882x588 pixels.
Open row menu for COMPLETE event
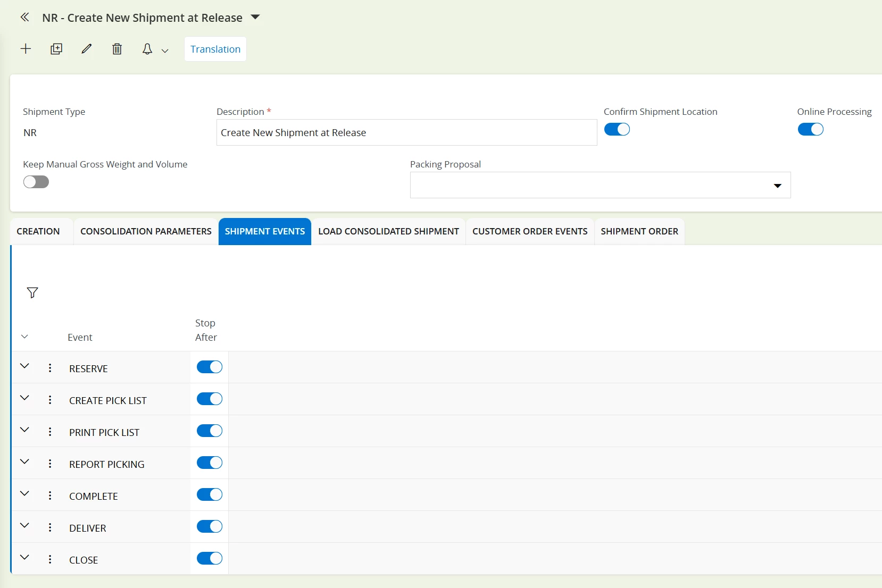(x=50, y=495)
